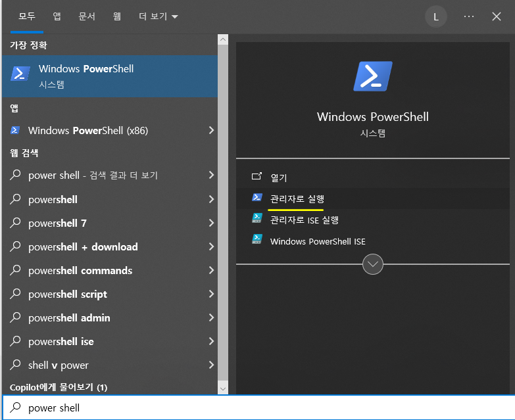Choose the 'powershell' web search suggestion
This screenshot has width=515, height=420.
coord(110,200)
